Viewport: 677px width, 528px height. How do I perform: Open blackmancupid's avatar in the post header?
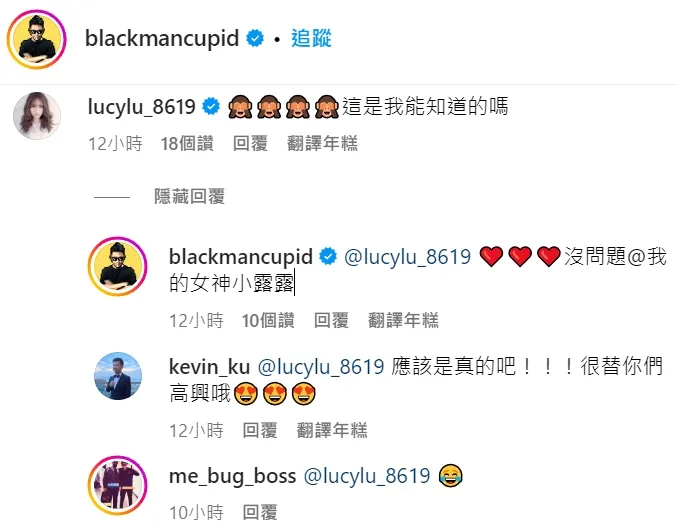[37, 39]
